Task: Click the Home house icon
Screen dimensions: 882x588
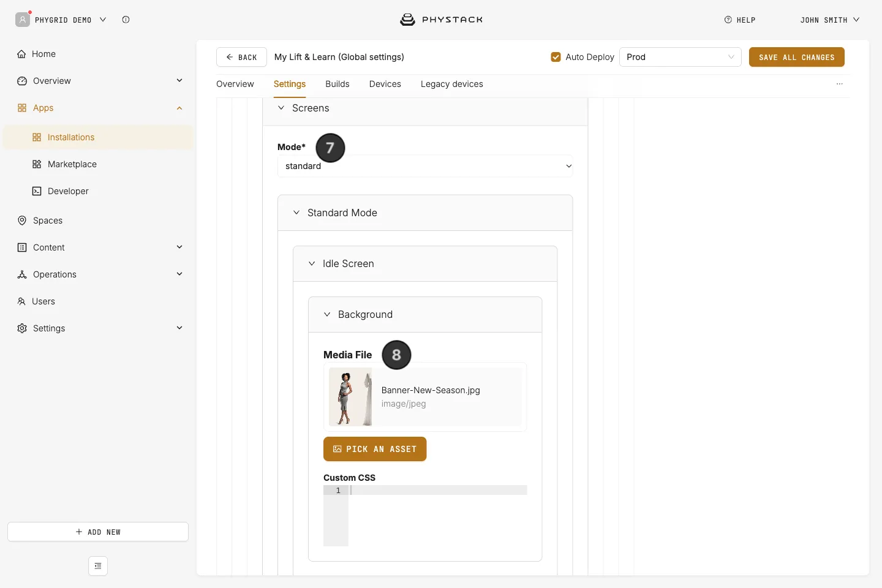Action: point(22,54)
